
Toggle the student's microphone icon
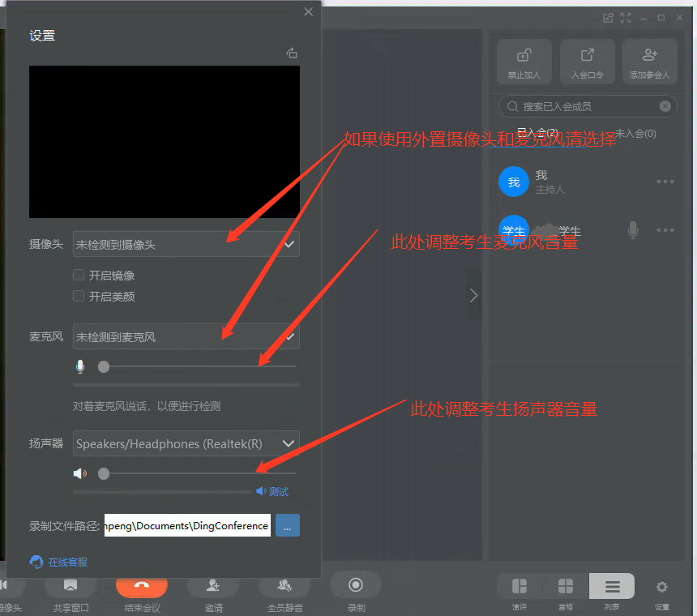point(633,231)
